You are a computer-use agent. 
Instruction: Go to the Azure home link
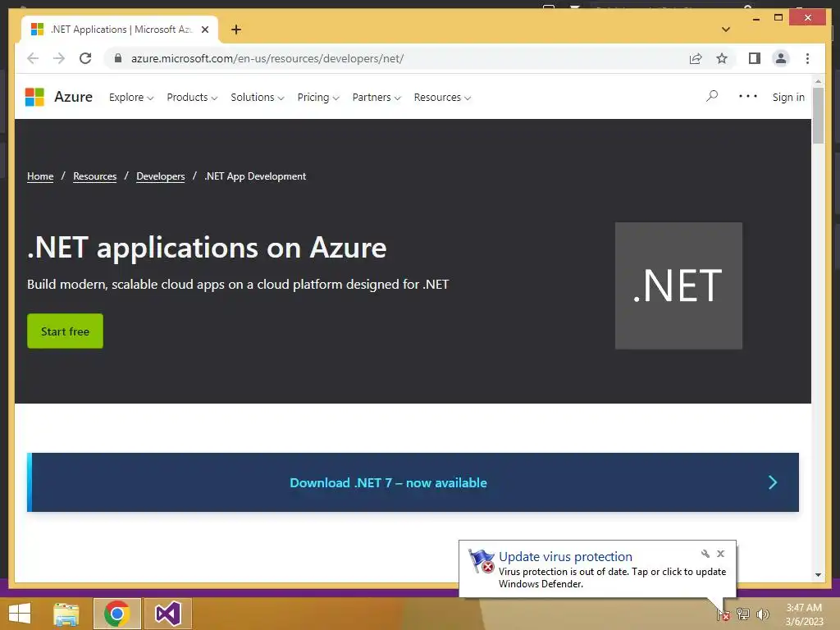[x=73, y=97]
